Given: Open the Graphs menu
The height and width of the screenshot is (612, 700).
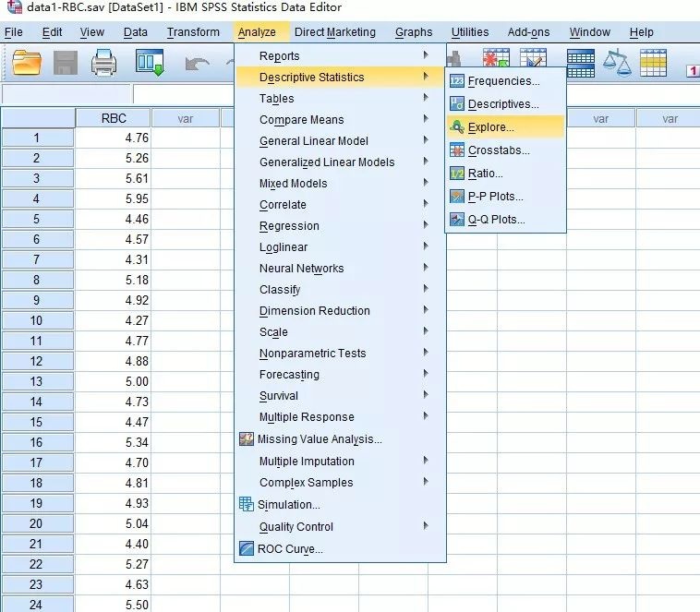Looking at the screenshot, I should (414, 32).
